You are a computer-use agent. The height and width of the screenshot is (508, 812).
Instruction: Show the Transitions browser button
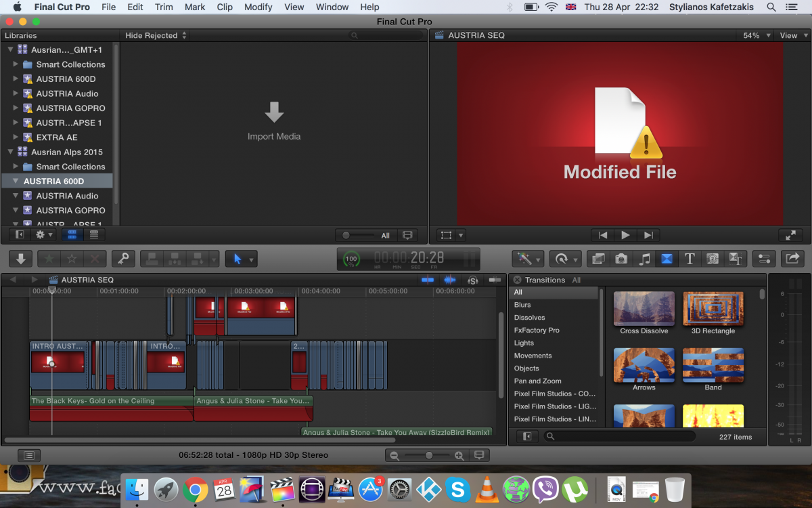667,258
